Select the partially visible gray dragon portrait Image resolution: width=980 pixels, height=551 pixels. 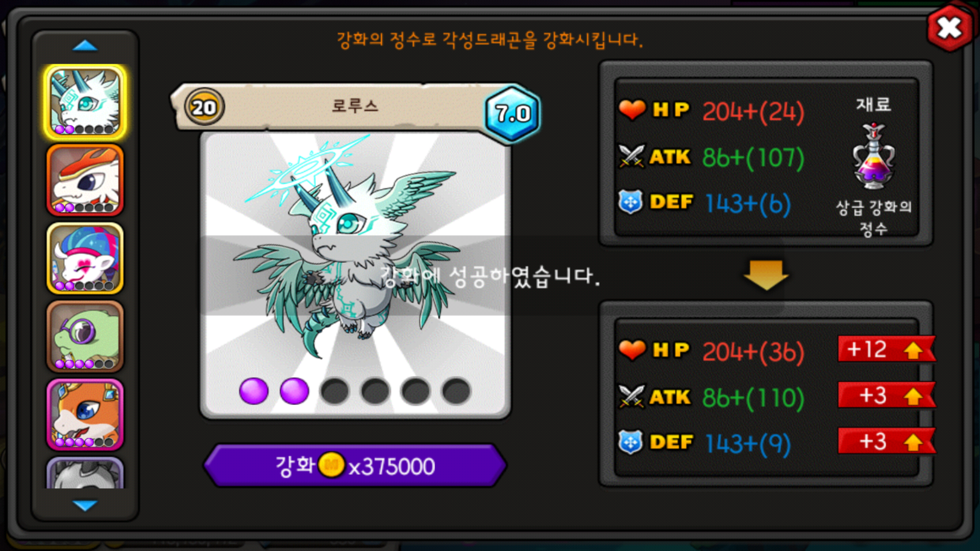click(x=85, y=473)
